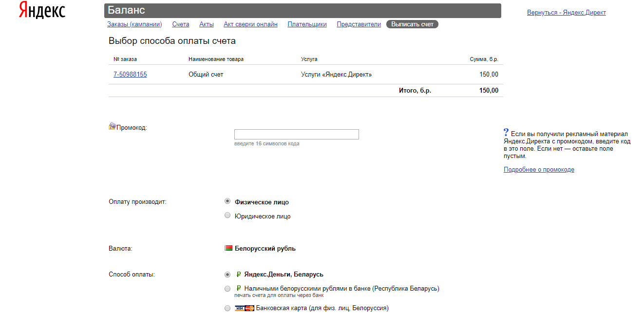Click the Способ оплаты: label

tap(132, 275)
